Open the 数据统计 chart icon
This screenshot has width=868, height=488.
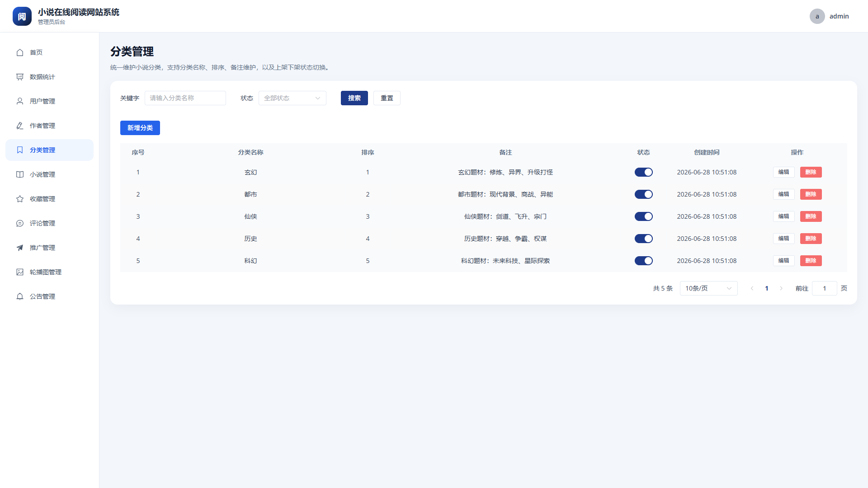coord(20,77)
